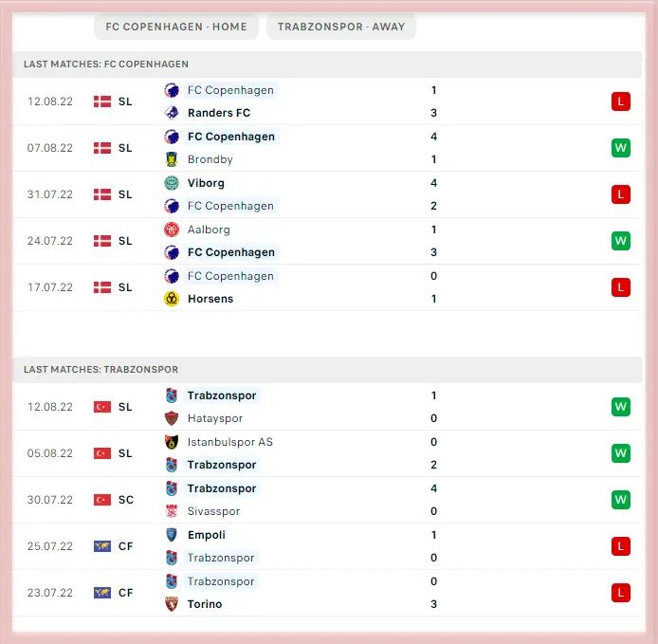The image size is (658, 644).
Task: Click the green W badge for Brondby match
Action: [621, 148]
